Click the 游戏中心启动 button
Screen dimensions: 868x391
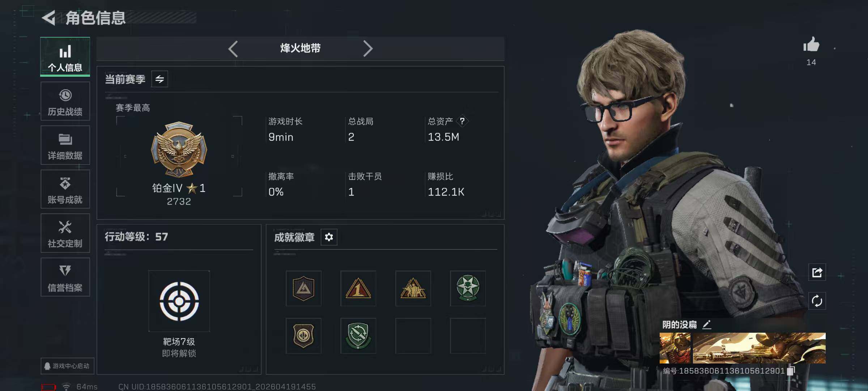point(67,366)
